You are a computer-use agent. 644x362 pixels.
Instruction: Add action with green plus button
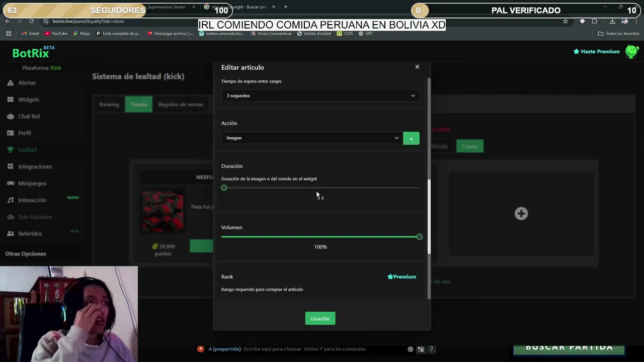[x=411, y=138]
